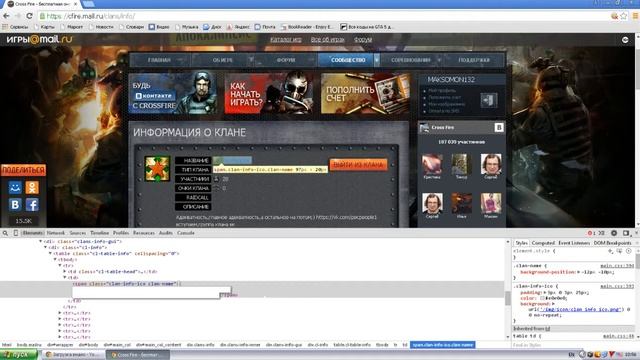Switch to Resources DevTools tab

[x=144, y=233]
